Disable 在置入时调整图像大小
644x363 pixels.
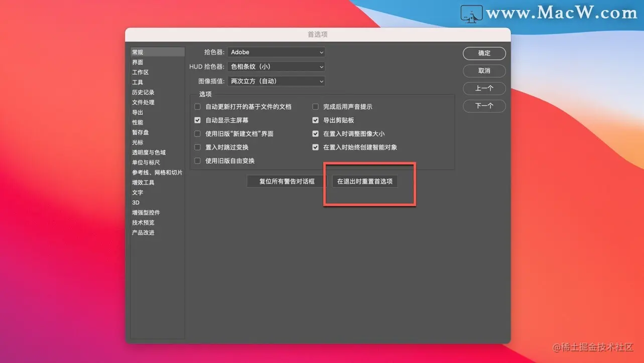[x=315, y=134]
